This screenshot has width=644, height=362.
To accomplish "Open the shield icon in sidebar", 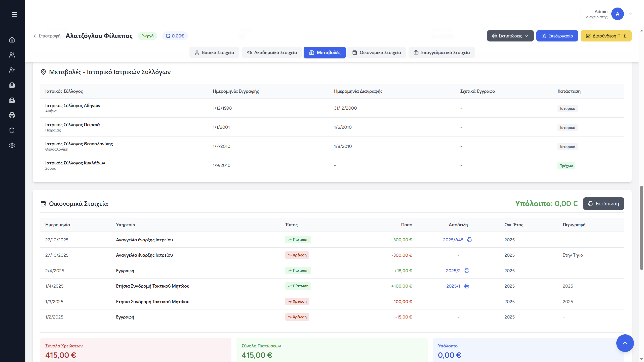I will tap(12, 130).
